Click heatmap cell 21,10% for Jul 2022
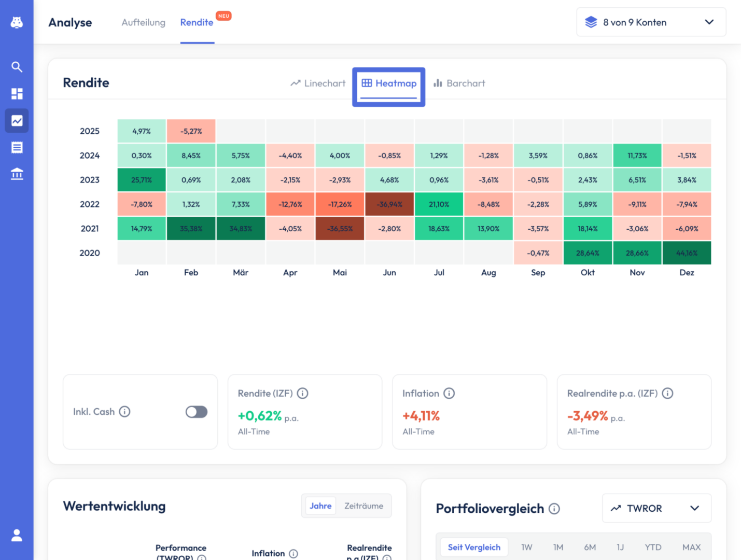The image size is (741, 560). (439, 204)
